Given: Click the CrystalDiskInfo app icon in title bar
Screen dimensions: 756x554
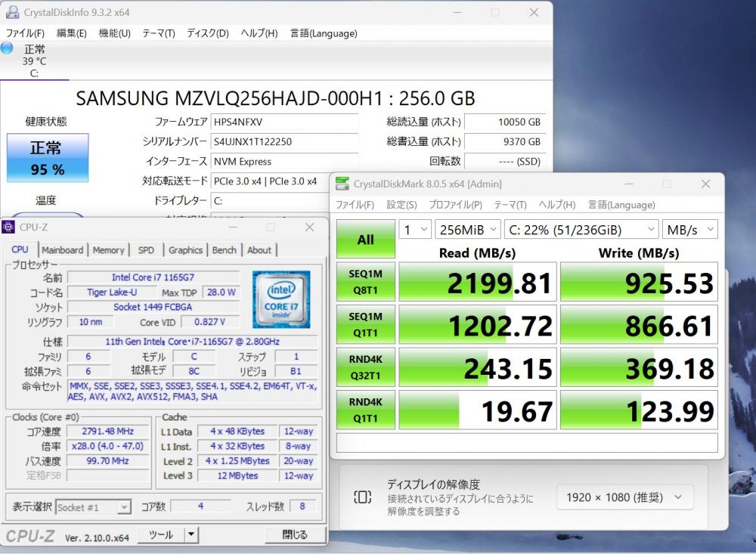Looking at the screenshot, I should 12,12.
